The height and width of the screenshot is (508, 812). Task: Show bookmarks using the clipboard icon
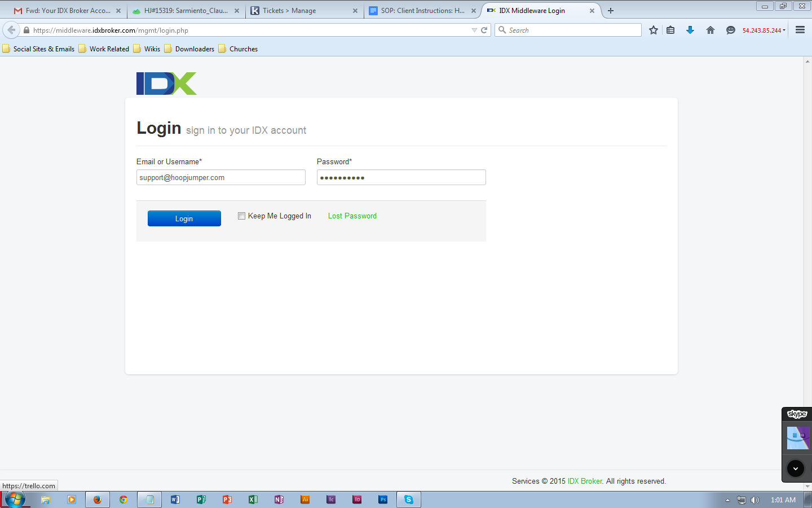670,29
